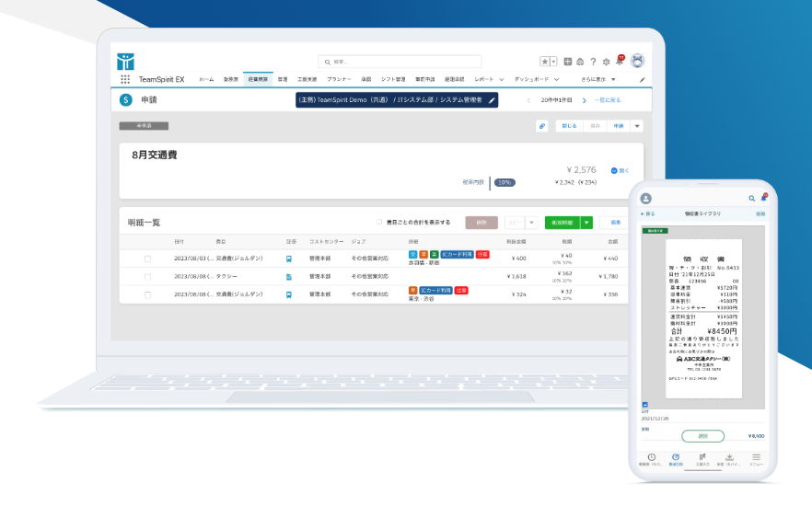Tap the search magnifier on phone screen
Screen dimensions: 812x506
click(751, 198)
